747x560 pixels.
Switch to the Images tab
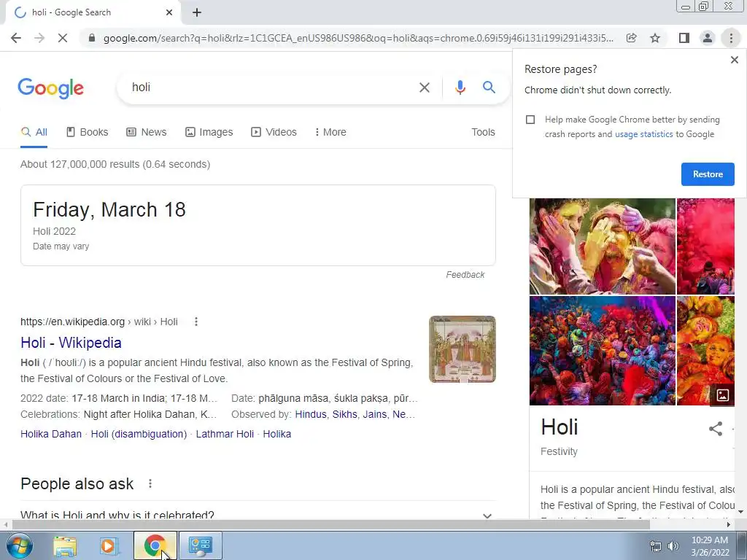coord(209,133)
